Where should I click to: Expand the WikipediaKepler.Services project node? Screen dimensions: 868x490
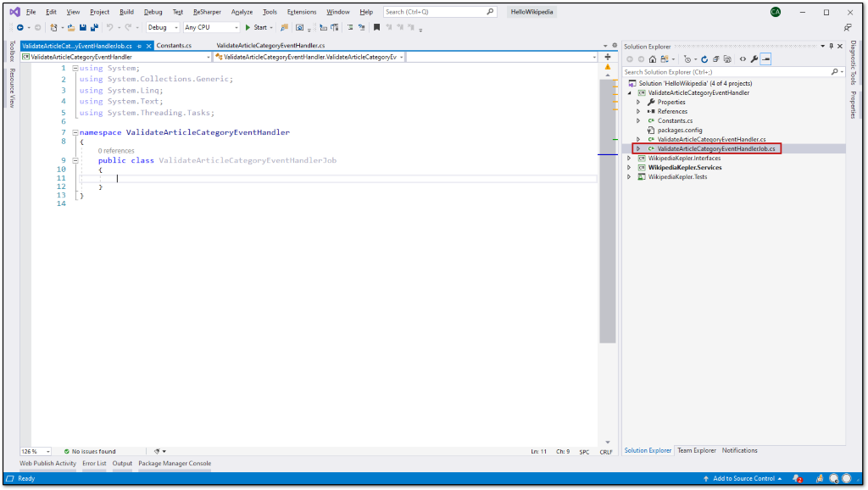coord(629,168)
